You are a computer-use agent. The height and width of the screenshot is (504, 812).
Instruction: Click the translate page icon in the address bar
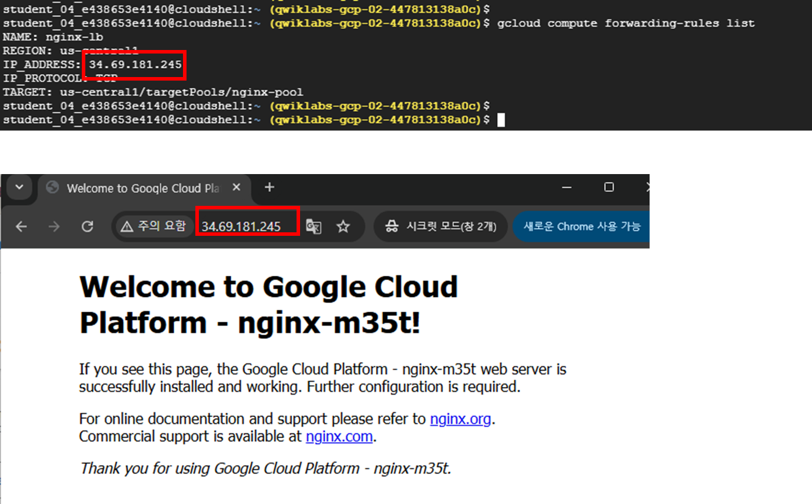(x=314, y=226)
